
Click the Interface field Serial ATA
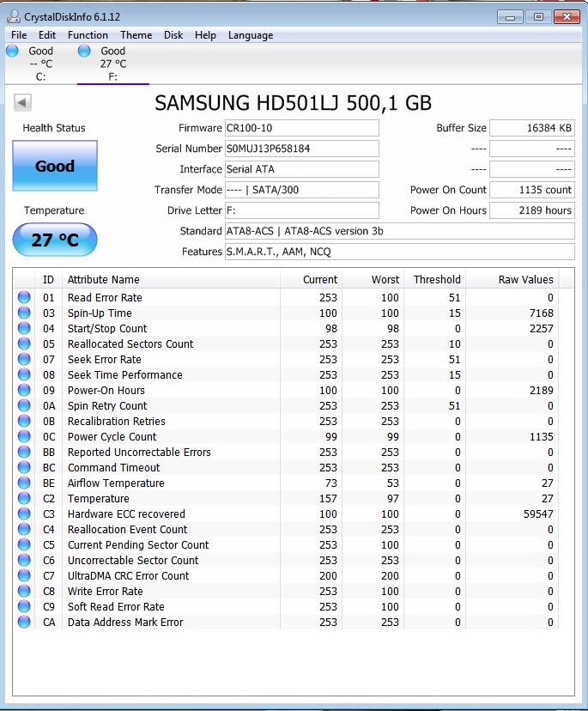[302, 169]
